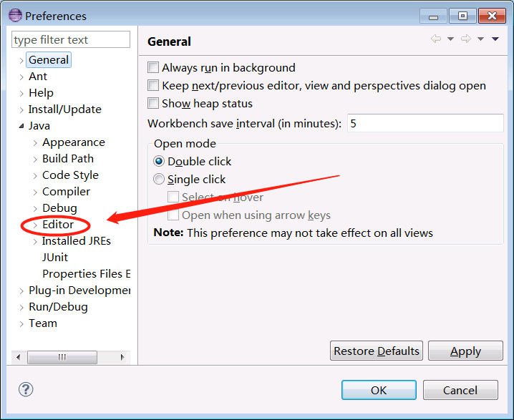Enable Always run in background

click(153, 68)
